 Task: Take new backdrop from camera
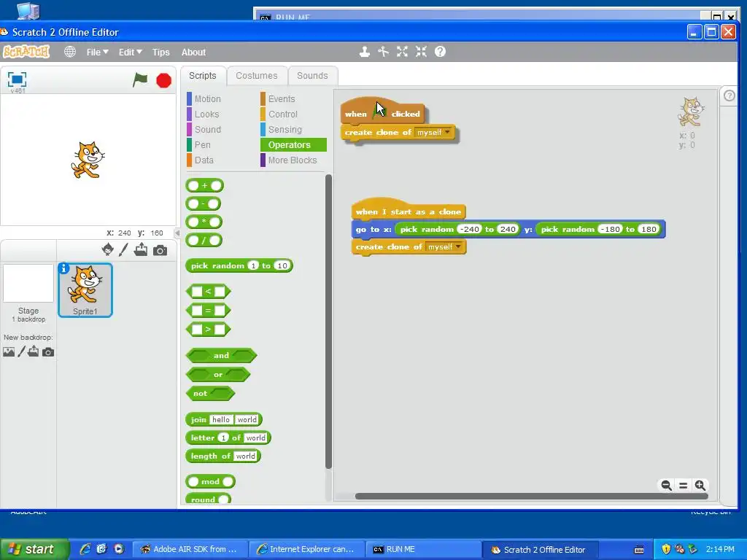(48, 352)
